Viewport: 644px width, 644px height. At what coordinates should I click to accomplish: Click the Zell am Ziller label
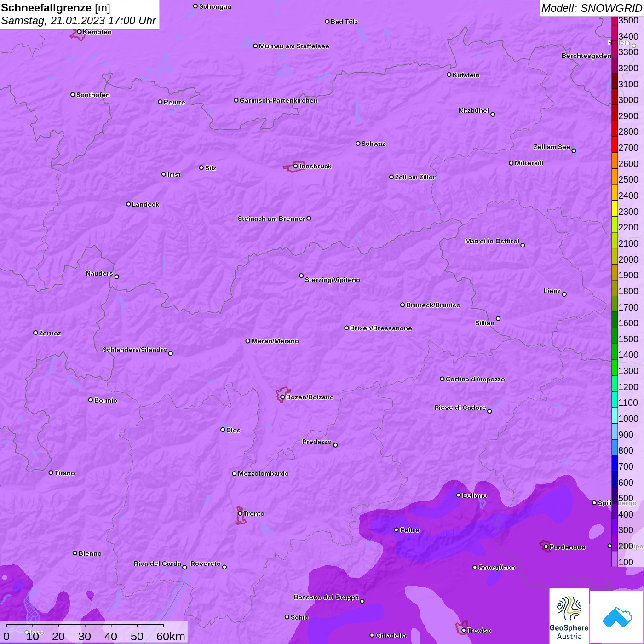click(x=415, y=177)
